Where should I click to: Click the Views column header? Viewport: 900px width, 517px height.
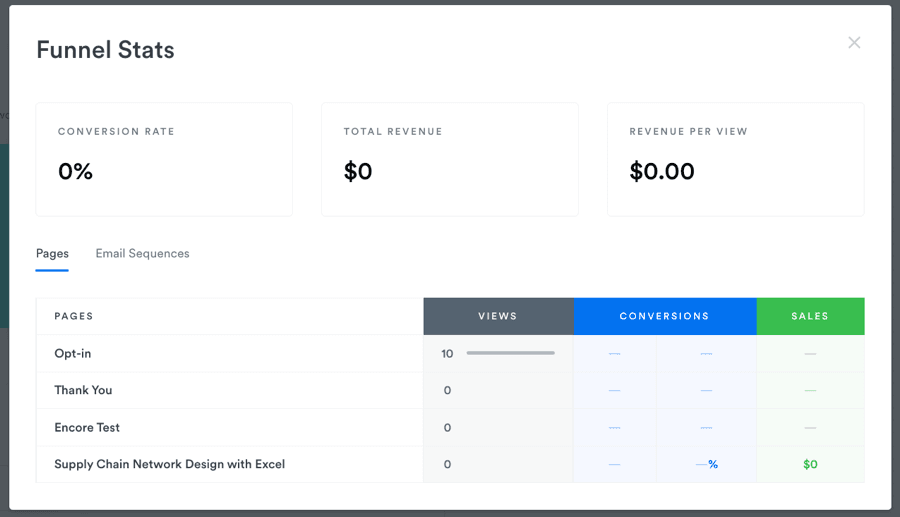tap(497, 316)
